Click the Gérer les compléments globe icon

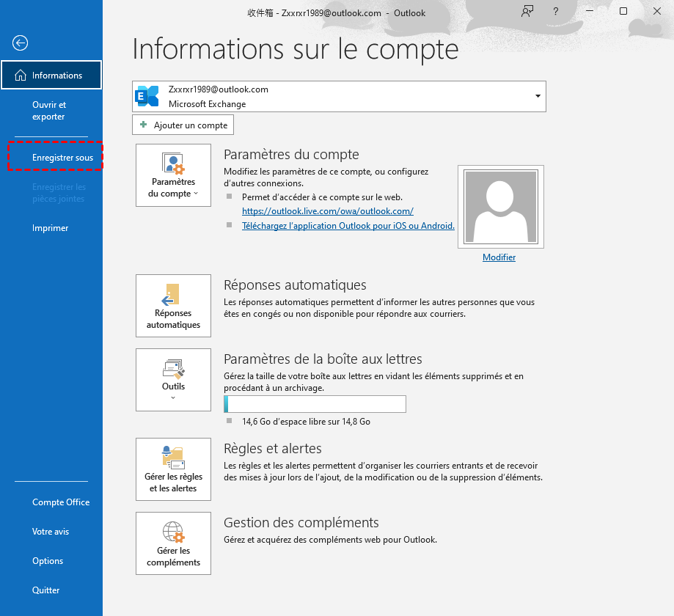(x=174, y=532)
